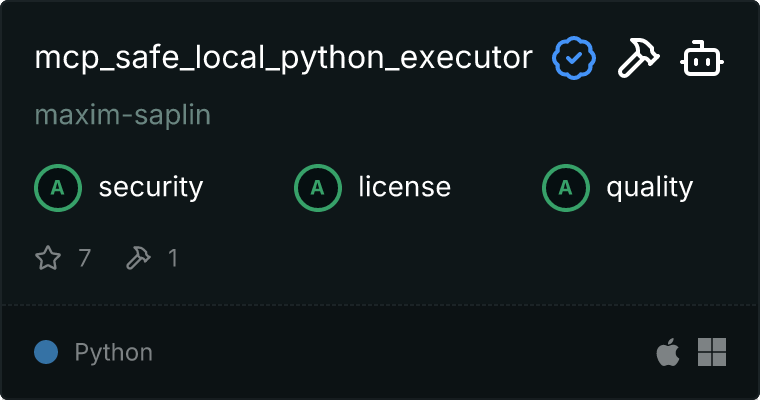Open the maxim-saplin author link

click(123, 116)
